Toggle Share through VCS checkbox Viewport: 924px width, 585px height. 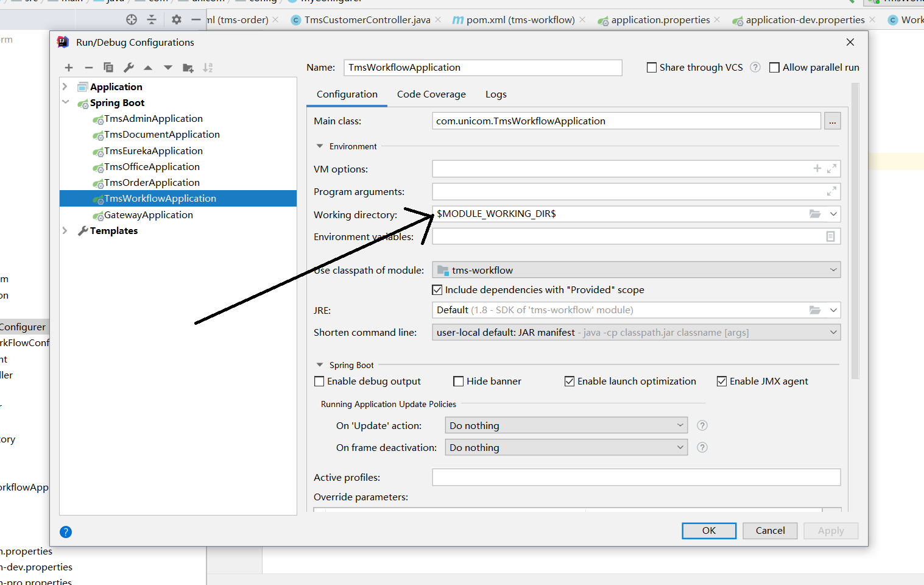tap(652, 68)
